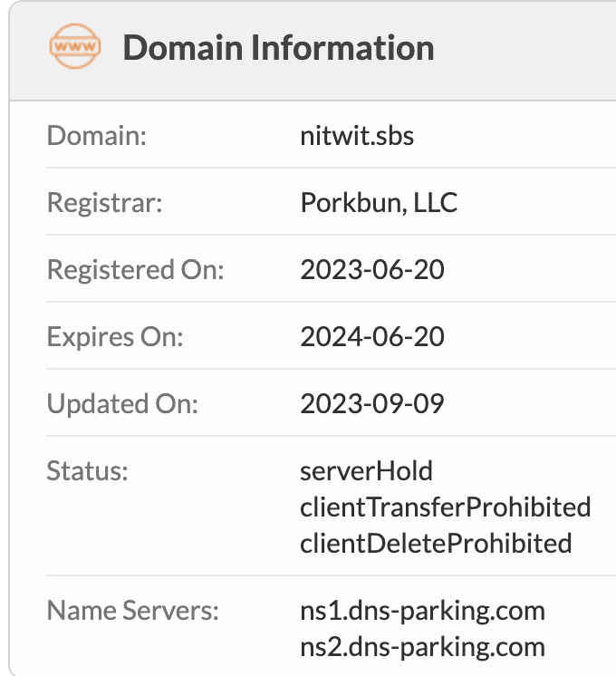Screen dimensions: 616x676
Task: Click the registered date 2023-06-20
Action: [x=372, y=269]
